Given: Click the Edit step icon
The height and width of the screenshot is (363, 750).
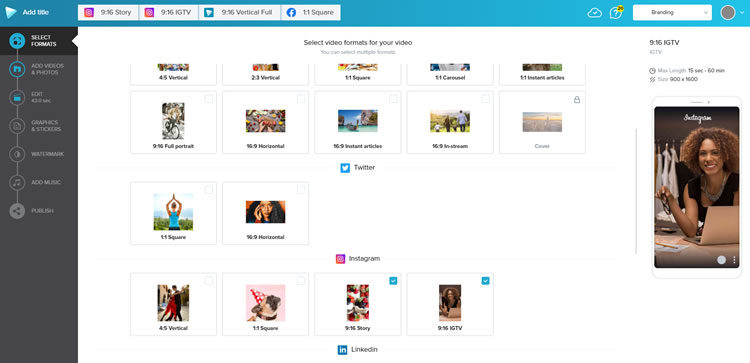Looking at the screenshot, I should 17,98.
